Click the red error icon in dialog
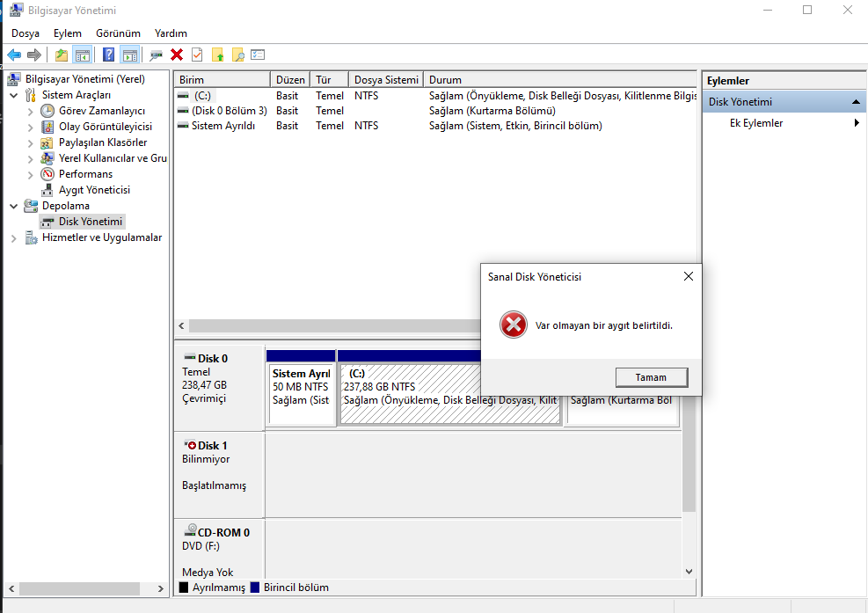This screenshot has width=868, height=613. (x=514, y=325)
